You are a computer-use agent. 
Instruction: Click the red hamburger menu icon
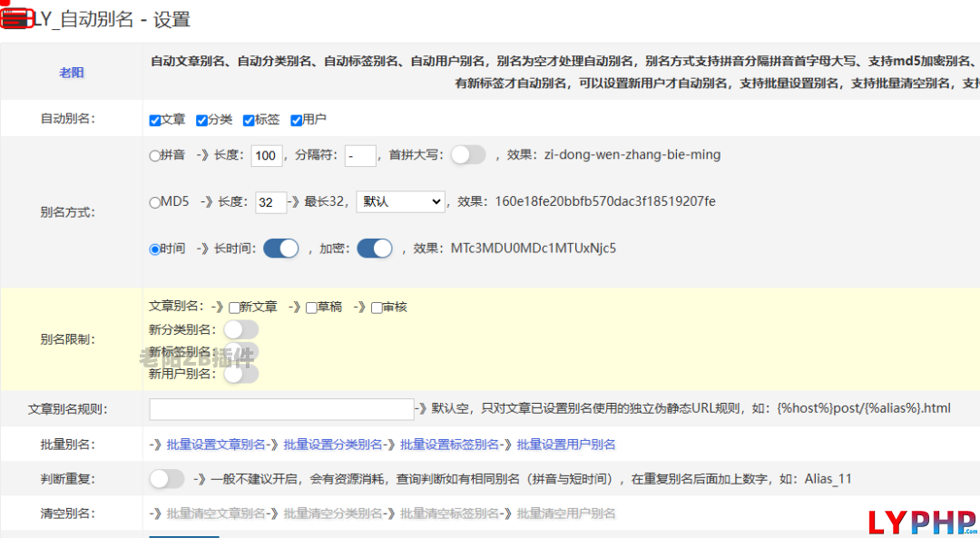pyautogui.click(x=16, y=19)
